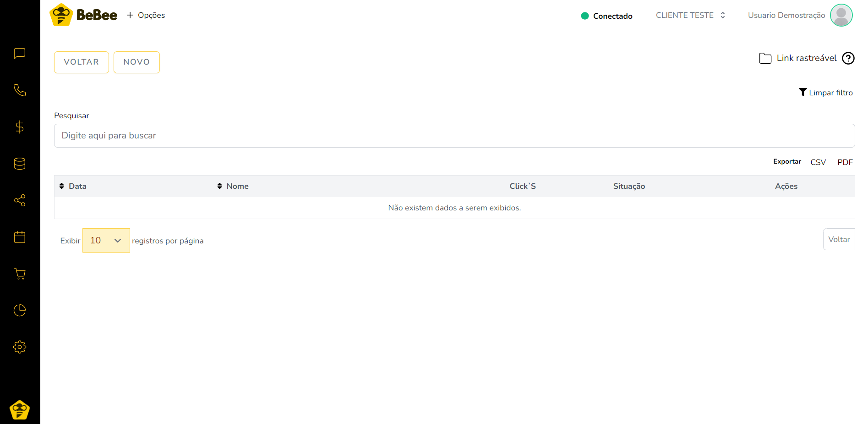This screenshot has height=424, width=868.
Task: Open the dollar sign finance icon
Action: tap(20, 127)
